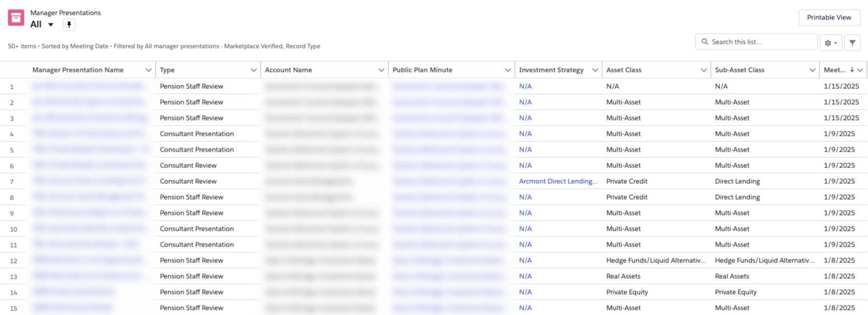Click the Meeting Date sort arrow
Viewport: 868px width, 315px height.
852,70
